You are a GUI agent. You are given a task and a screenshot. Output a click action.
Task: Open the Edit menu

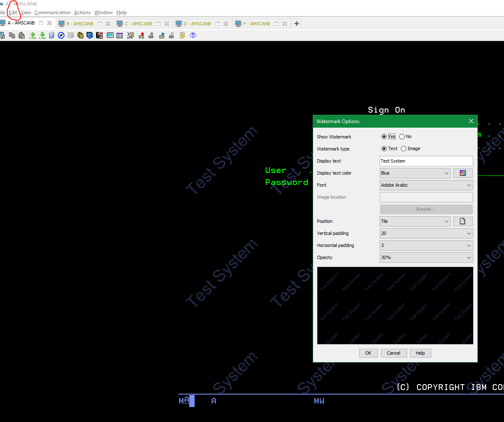coord(13,12)
